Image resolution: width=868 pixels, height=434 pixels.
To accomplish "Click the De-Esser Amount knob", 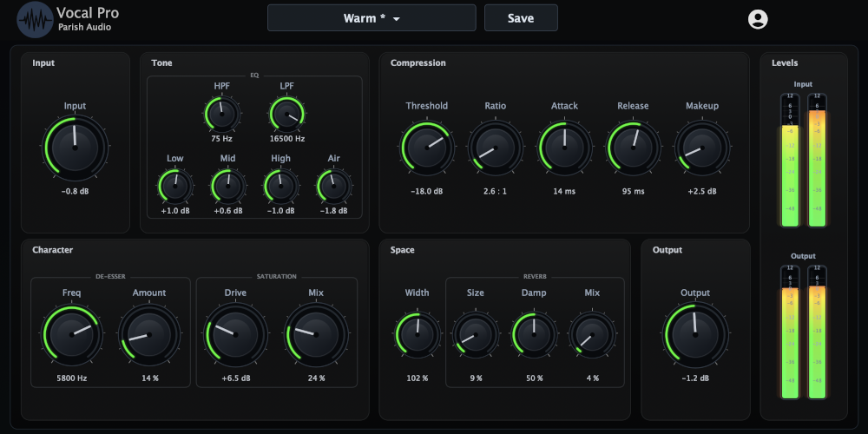I will tap(149, 335).
